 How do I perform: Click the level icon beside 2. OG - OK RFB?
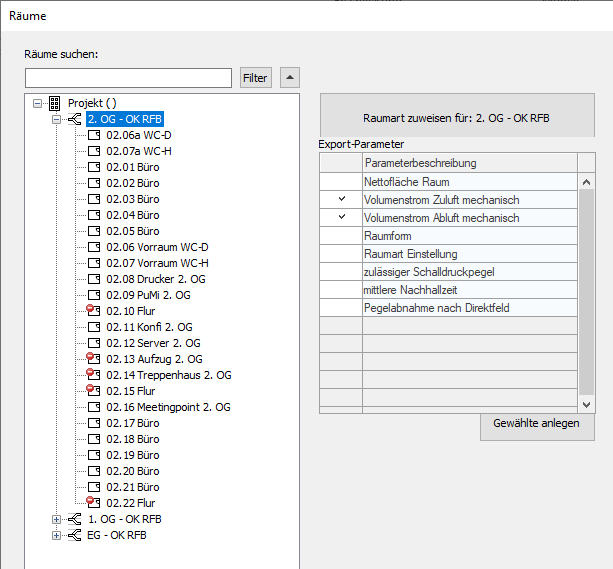pyautogui.click(x=74, y=119)
